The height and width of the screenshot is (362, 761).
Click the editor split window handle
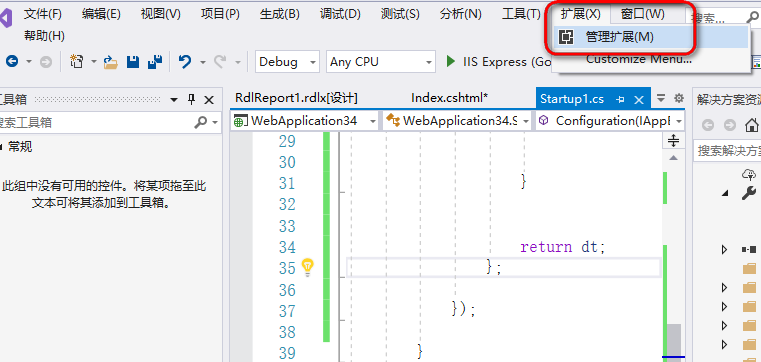pyautogui.click(x=674, y=141)
